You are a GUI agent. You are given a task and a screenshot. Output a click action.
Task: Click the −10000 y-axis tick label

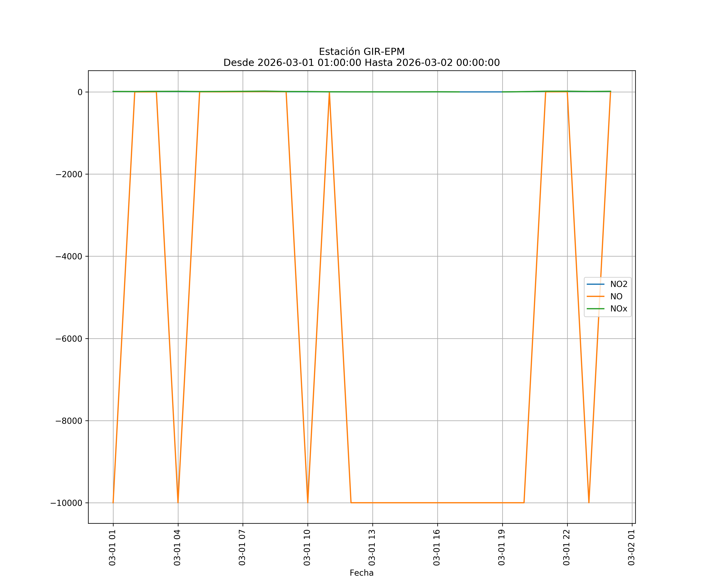click(66, 503)
